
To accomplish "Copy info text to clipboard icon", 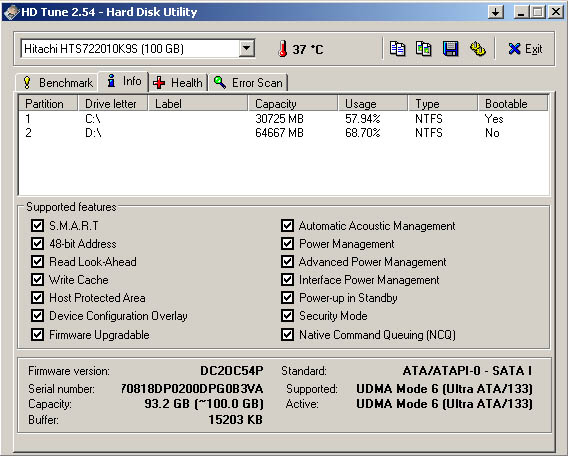I will pyautogui.click(x=397, y=49).
